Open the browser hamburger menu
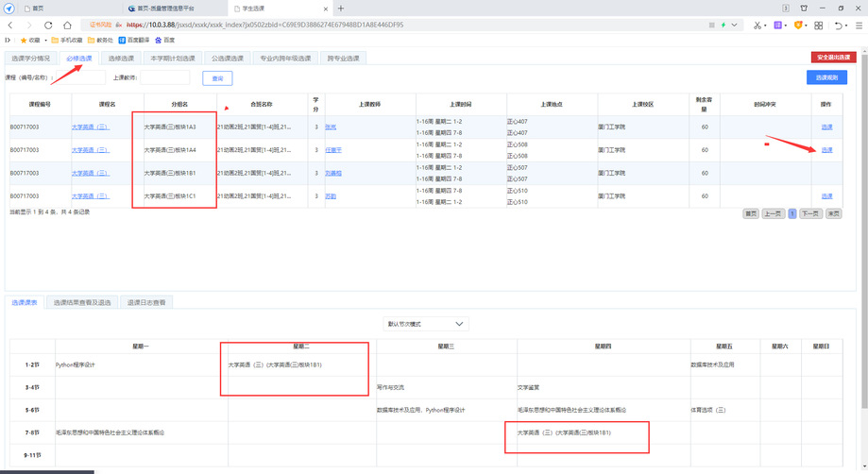This screenshot has width=868, height=474. click(858, 25)
